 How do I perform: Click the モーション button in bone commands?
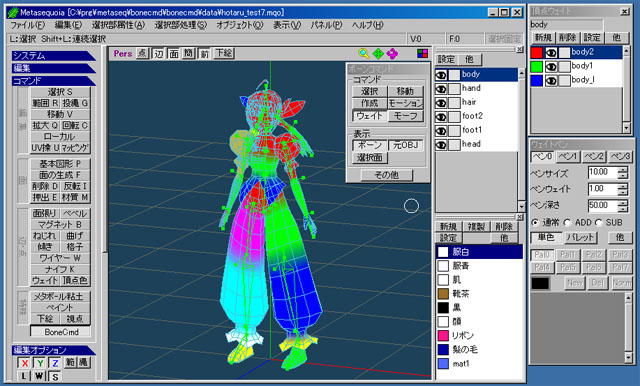click(405, 104)
